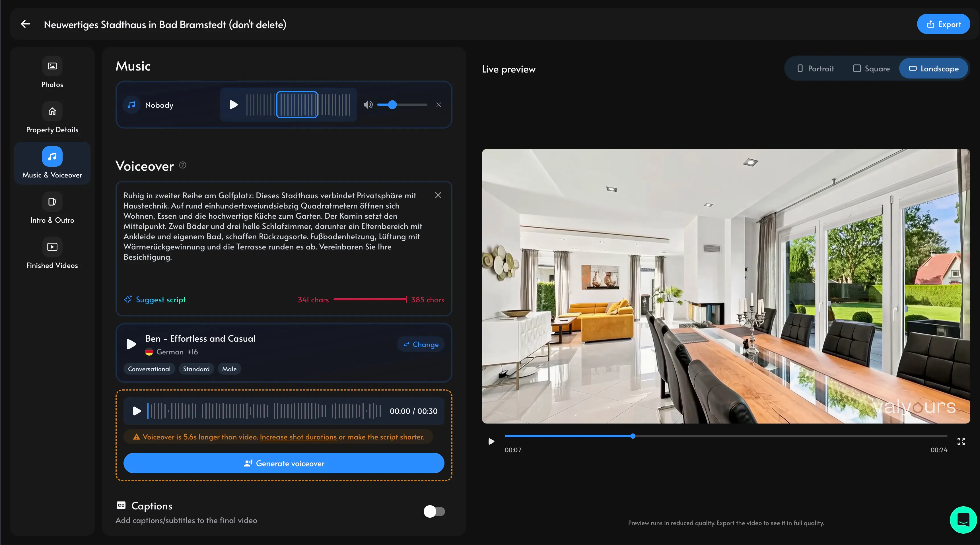Open the Increase shot durations link
The height and width of the screenshot is (545, 980).
[298, 437]
